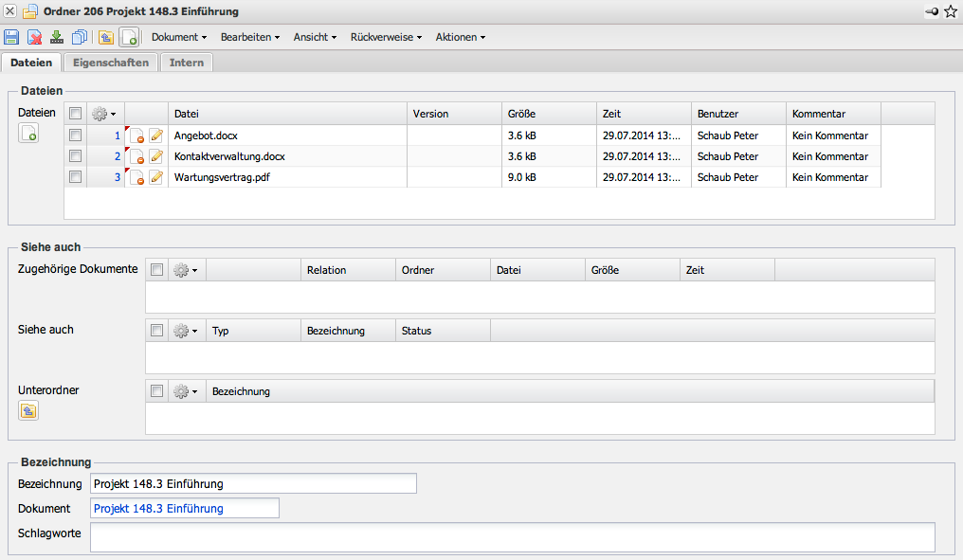Screen dimensions: 963x560
Task: Click the delete icon with red X
Action: (34, 37)
